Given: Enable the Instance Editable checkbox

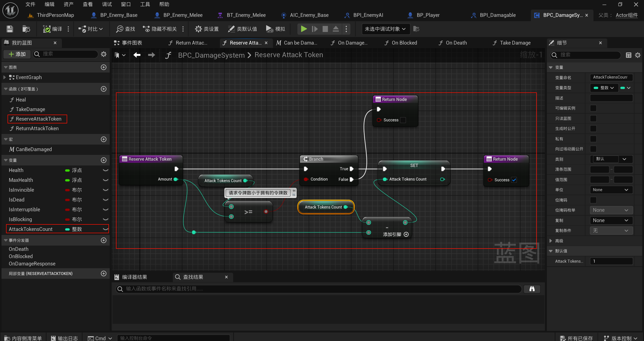Looking at the screenshot, I should [x=593, y=108].
